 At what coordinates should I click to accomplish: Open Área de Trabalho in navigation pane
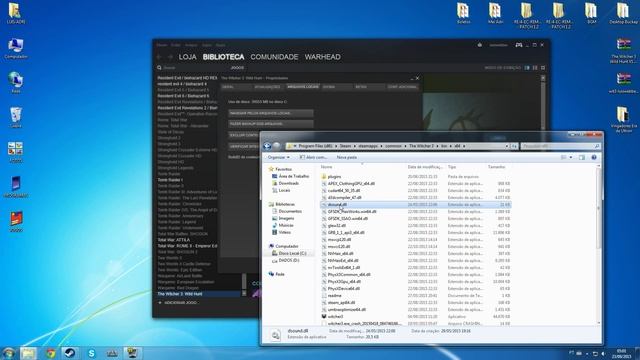pos(293,176)
